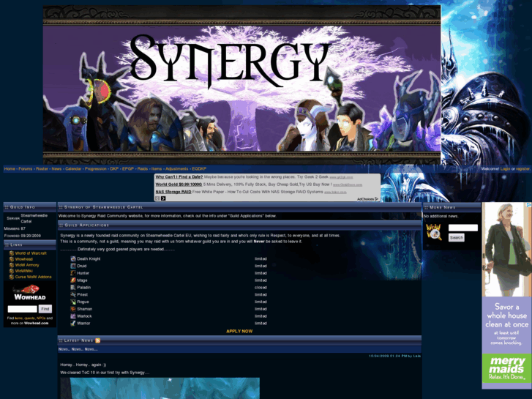This screenshot has width=532, height=399.
Task: Click the 'closed' status for Paladin
Action: [x=261, y=288]
